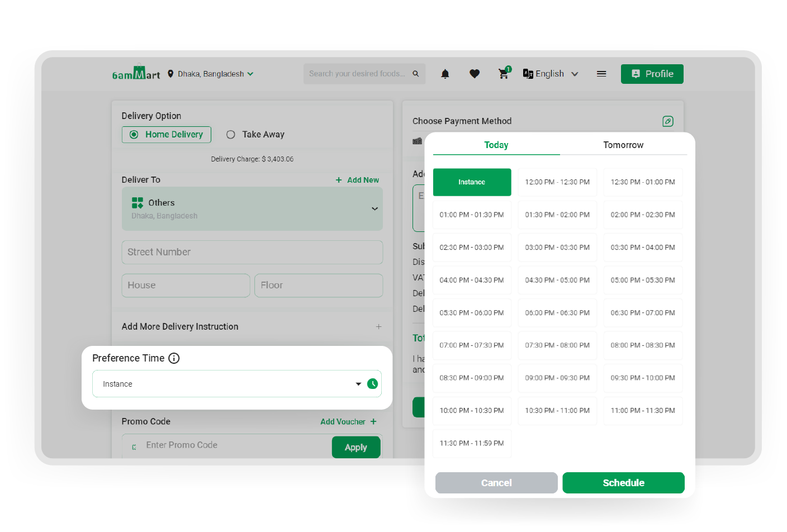Click the Street Number input field
The width and height of the screenshot is (787, 532).
pos(252,252)
